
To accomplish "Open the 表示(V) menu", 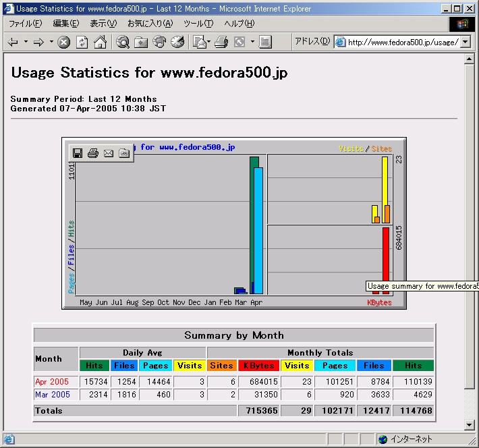I will 103,24.
